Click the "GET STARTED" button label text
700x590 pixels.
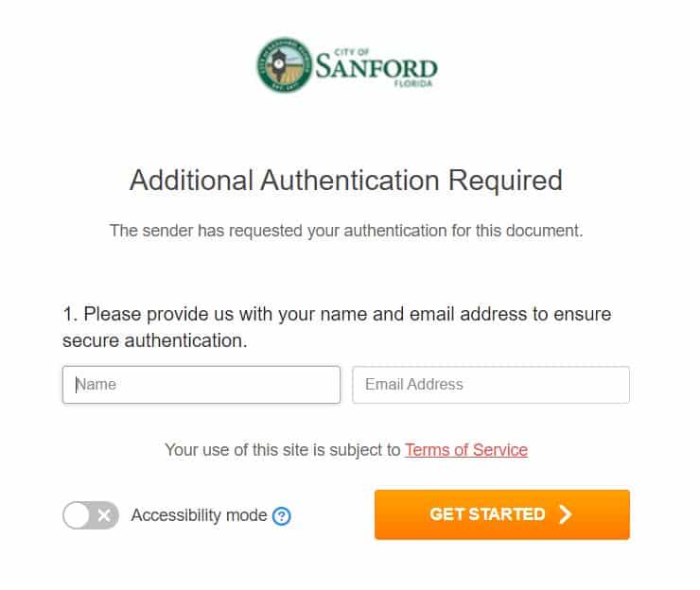pos(487,514)
